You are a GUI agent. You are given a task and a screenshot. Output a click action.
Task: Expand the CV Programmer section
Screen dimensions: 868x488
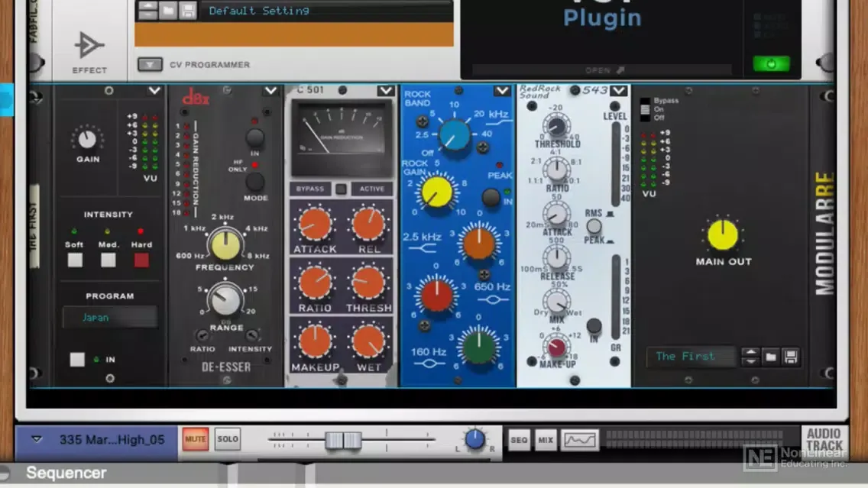coord(150,64)
